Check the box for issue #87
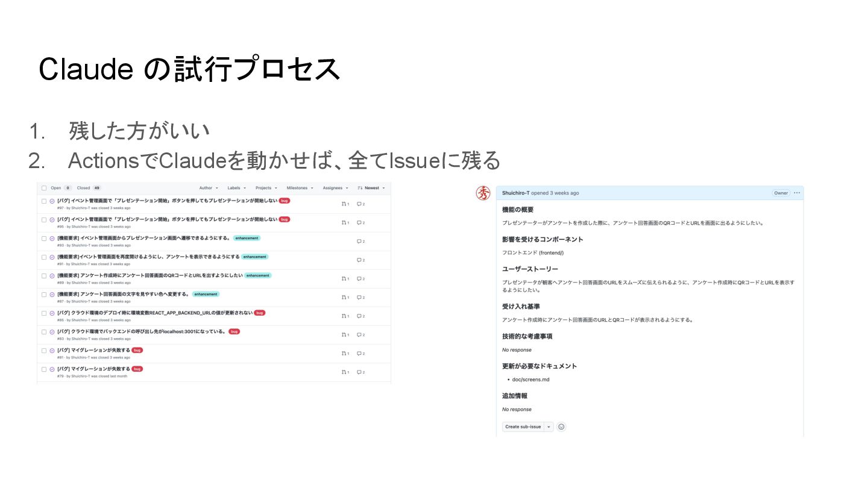Image resolution: width=868 pixels, height=488 pixels. [x=44, y=295]
